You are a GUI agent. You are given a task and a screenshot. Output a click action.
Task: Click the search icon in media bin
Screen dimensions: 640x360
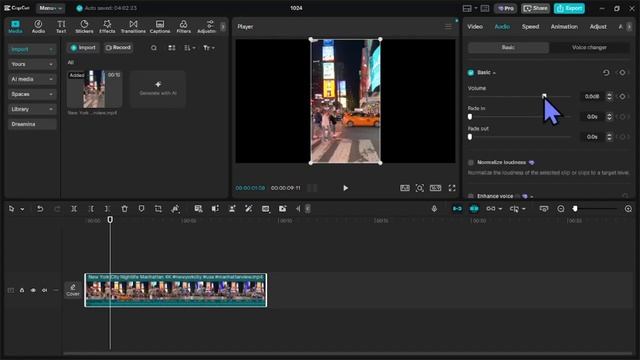[x=154, y=48]
